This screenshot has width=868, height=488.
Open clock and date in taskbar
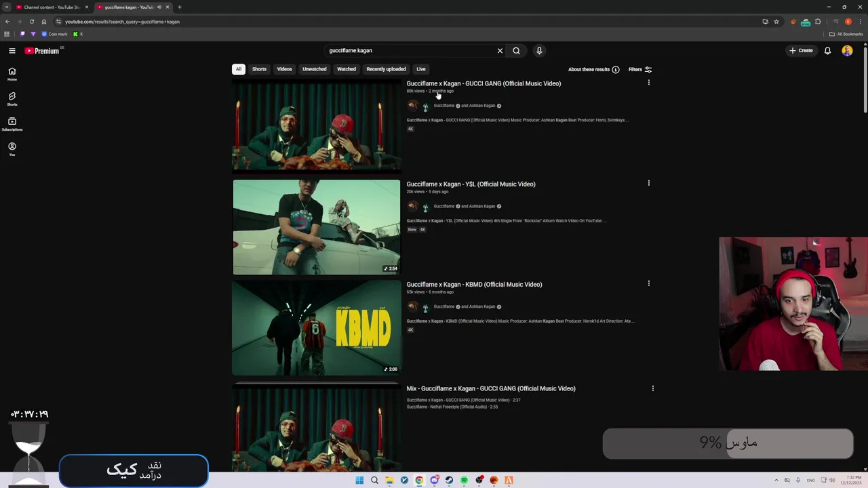coord(850,481)
